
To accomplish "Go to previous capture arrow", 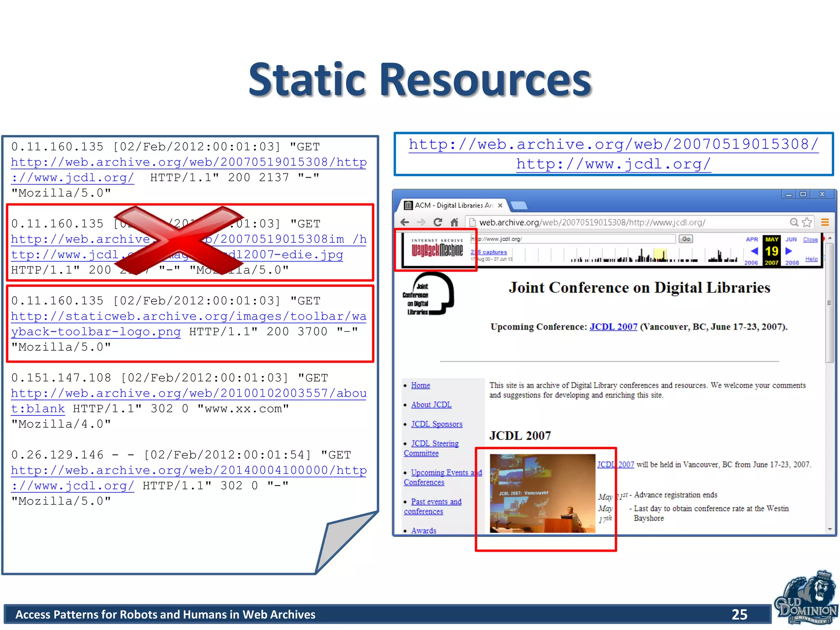I will [754, 251].
